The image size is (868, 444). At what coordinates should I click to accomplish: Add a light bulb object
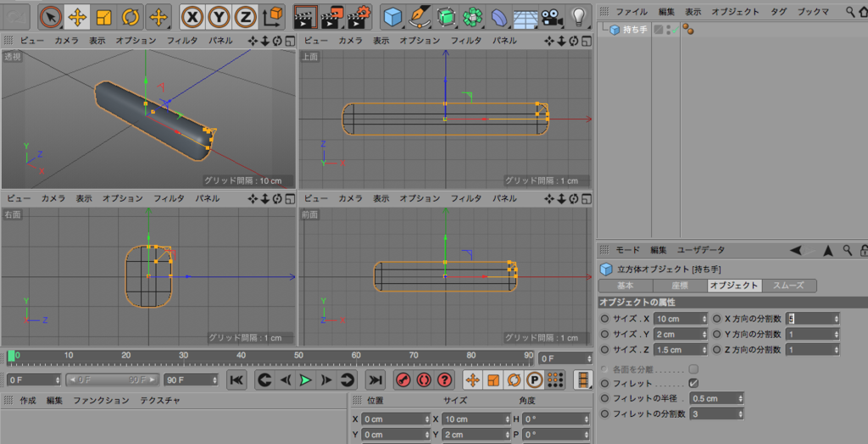click(578, 17)
